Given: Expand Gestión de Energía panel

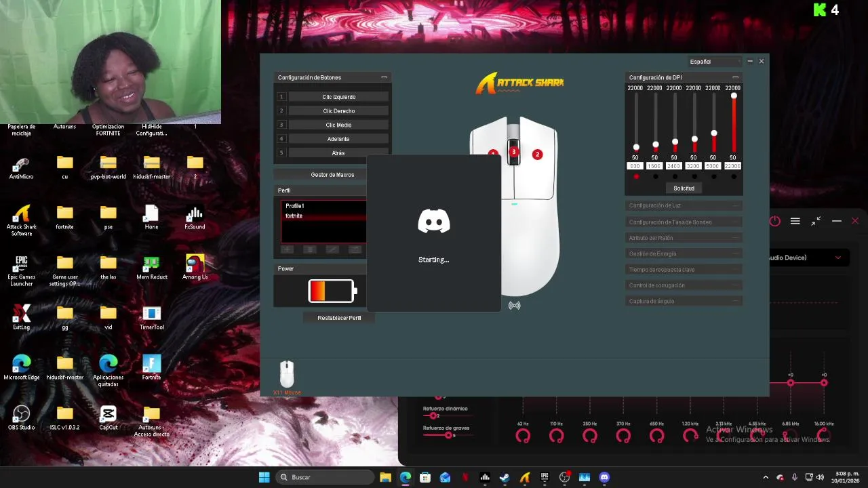Looking at the screenshot, I should tap(684, 253).
